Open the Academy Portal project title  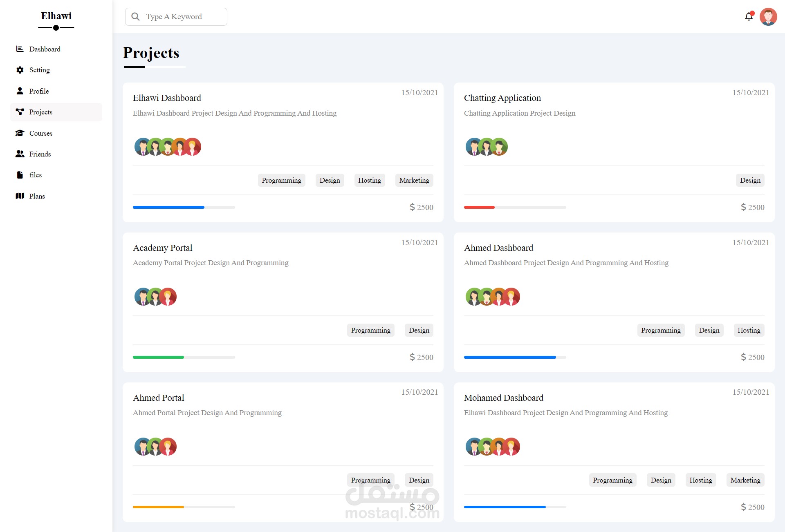[x=162, y=248]
